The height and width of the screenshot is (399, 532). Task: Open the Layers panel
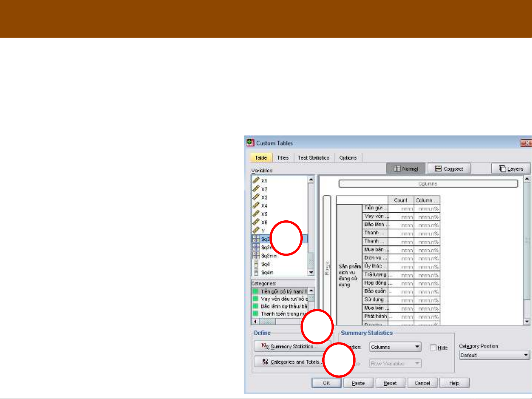pos(511,169)
